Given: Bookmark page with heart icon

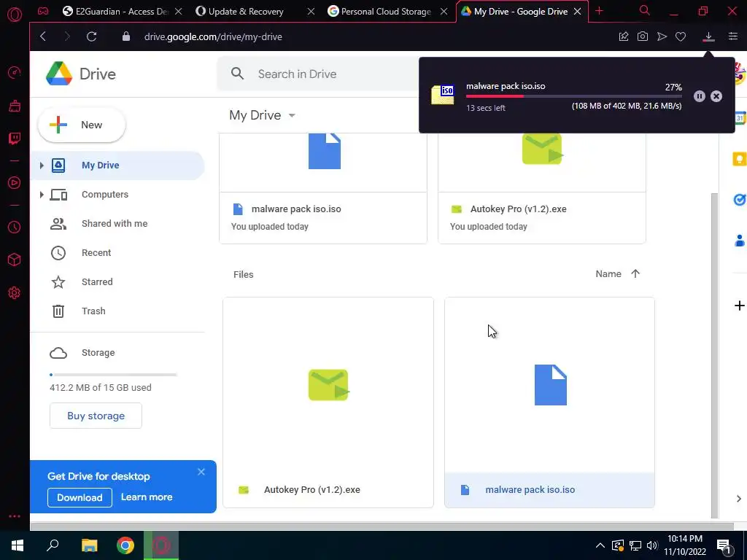Looking at the screenshot, I should pyautogui.click(x=681, y=36).
